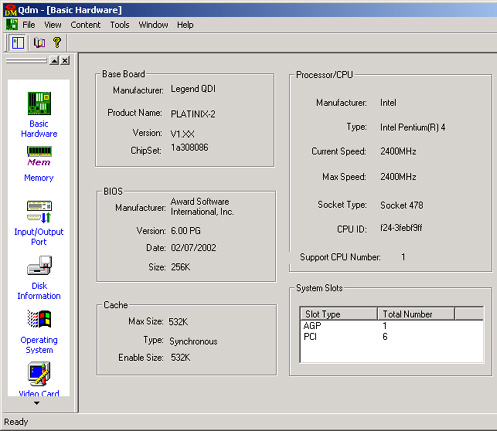497x431 pixels.
Task: Click the yellow question mark help icon
Action: tap(57, 43)
